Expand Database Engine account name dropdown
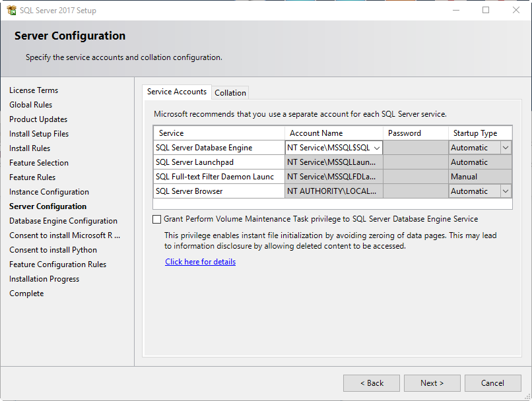 tap(377, 148)
